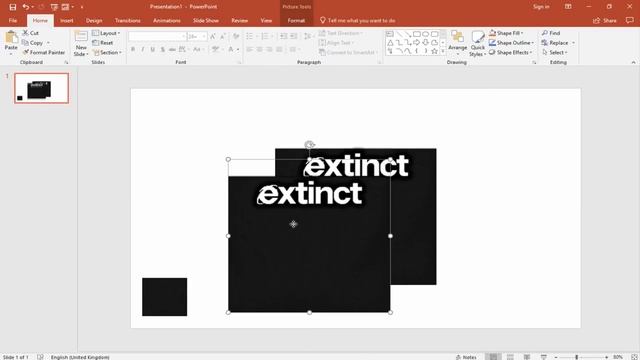The height and width of the screenshot is (360, 640).
Task: Click English (United Kingdom) language indicator
Action: 80,357
